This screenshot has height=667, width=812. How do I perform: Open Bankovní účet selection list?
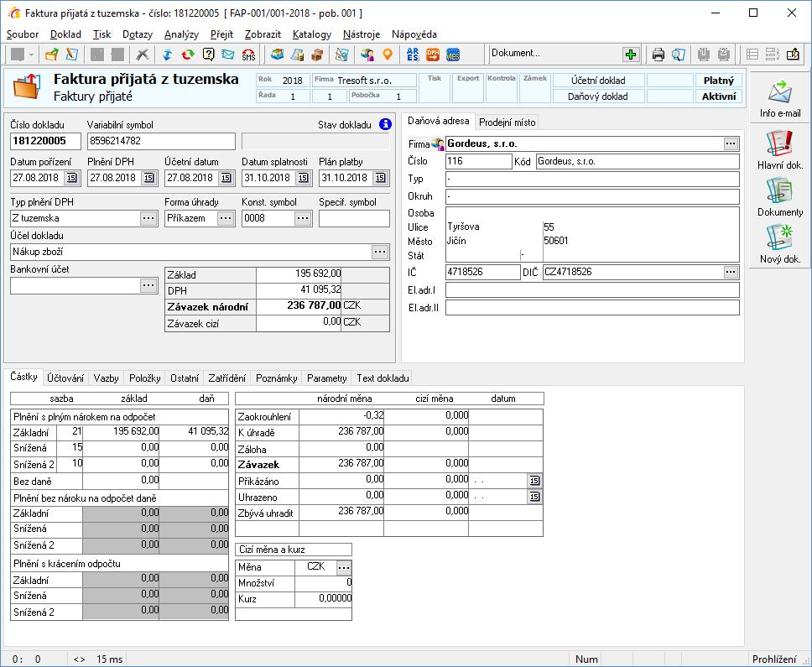pyautogui.click(x=148, y=285)
